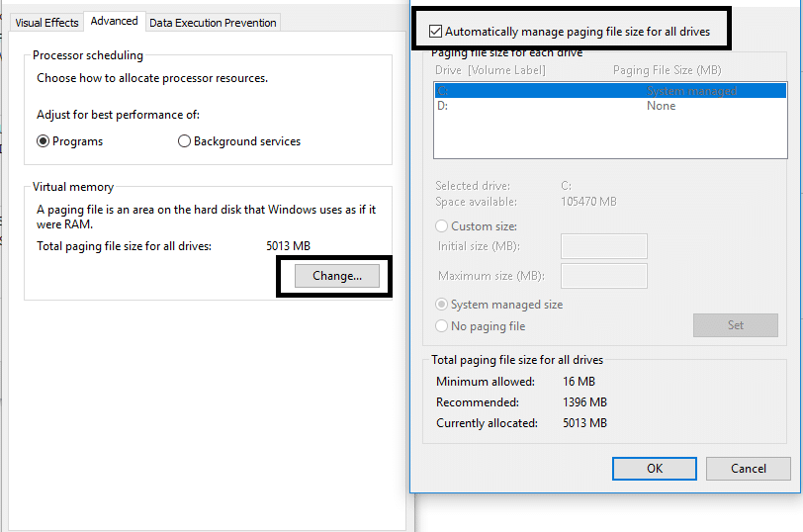803x532 pixels.
Task: Click empty area in the drive list
Action: point(609,136)
